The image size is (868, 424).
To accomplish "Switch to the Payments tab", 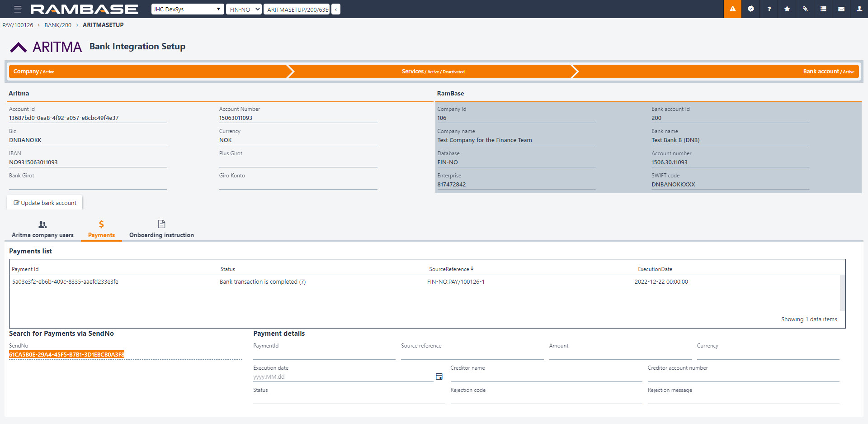I will (x=101, y=230).
